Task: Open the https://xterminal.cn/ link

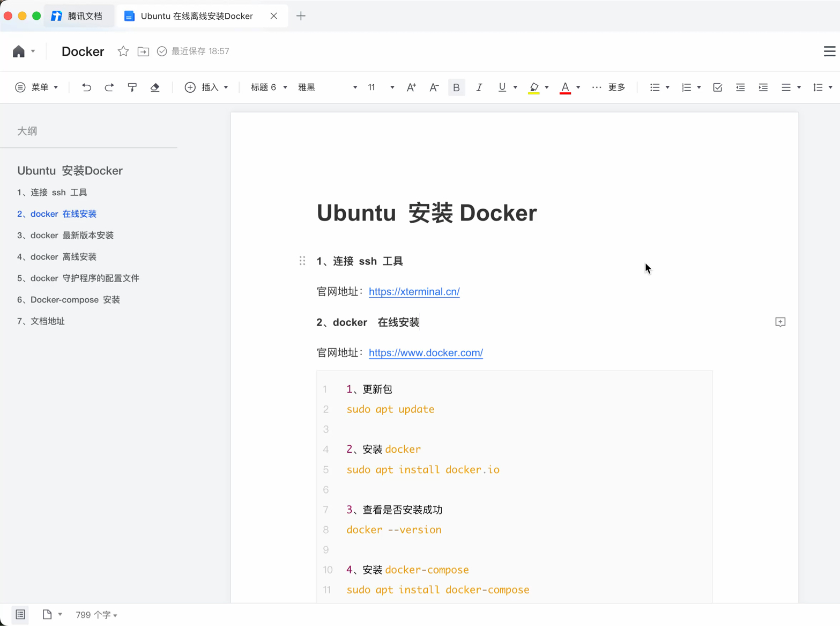Action: coord(414,291)
